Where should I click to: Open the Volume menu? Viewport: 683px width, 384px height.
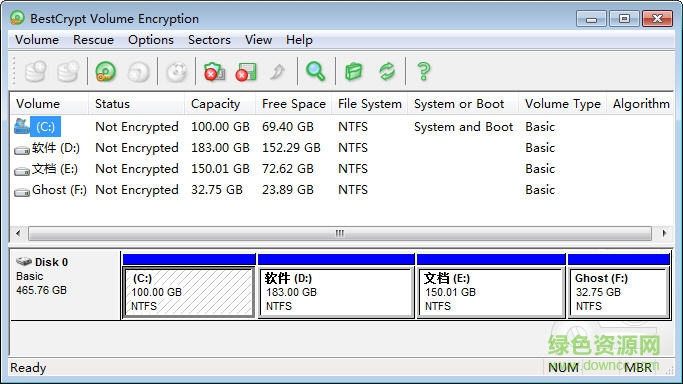[x=37, y=40]
